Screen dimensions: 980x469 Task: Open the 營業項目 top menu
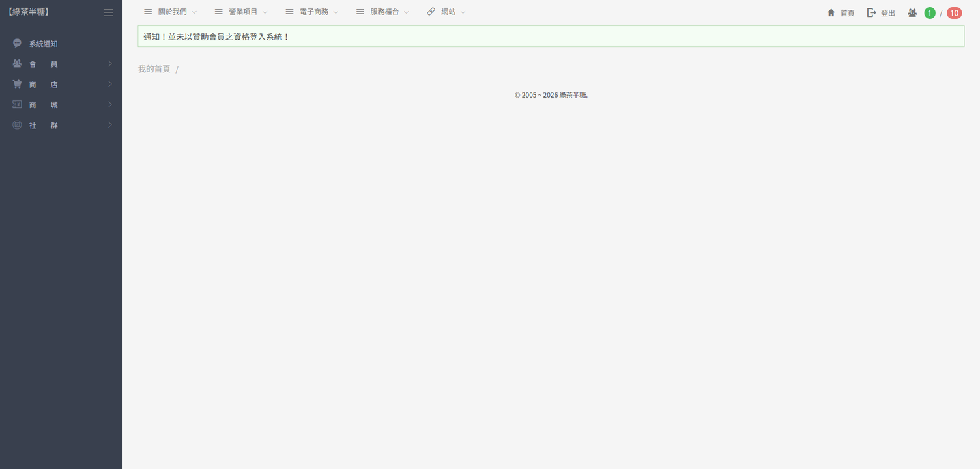tap(242, 12)
